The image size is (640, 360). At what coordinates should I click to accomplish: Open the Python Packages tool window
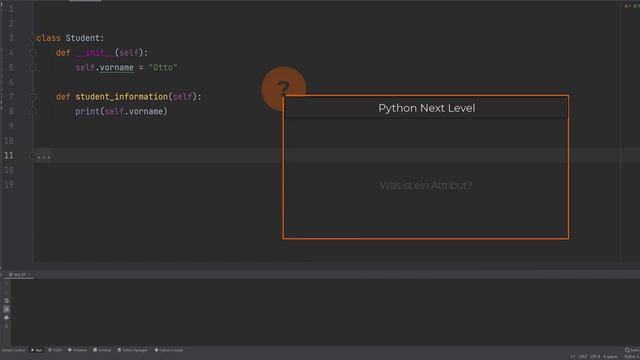133,350
